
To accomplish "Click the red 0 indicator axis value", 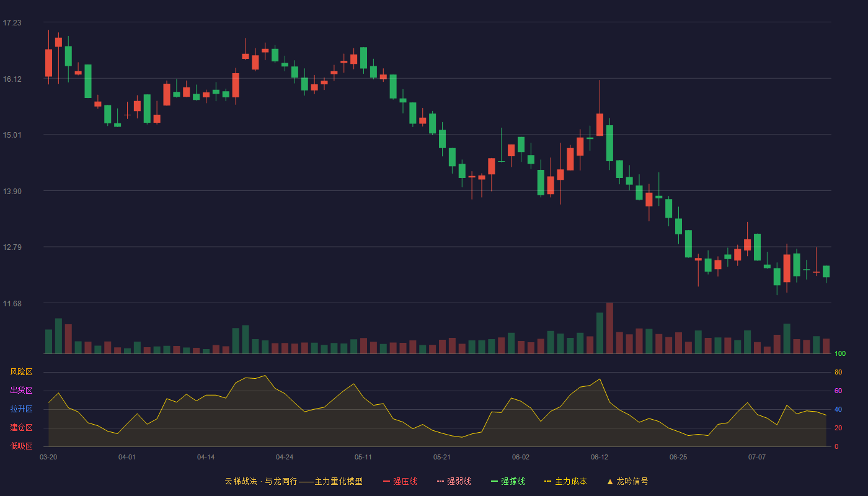I will tap(836, 447).
